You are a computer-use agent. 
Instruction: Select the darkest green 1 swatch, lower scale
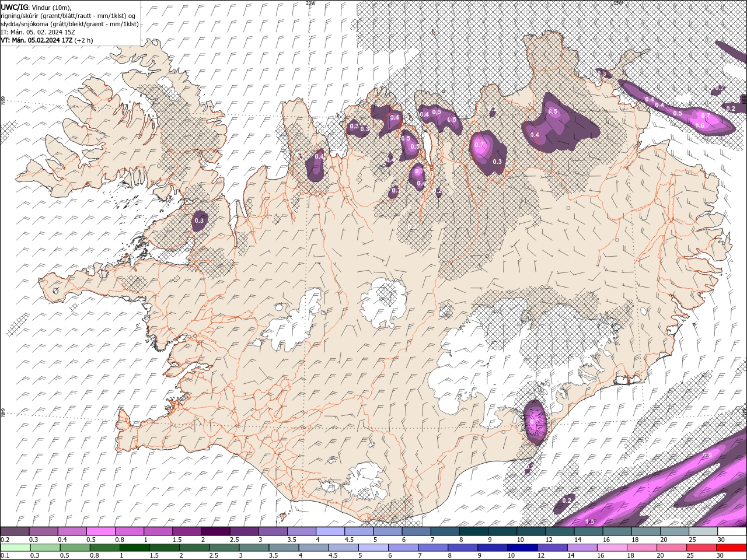(135, 548)
